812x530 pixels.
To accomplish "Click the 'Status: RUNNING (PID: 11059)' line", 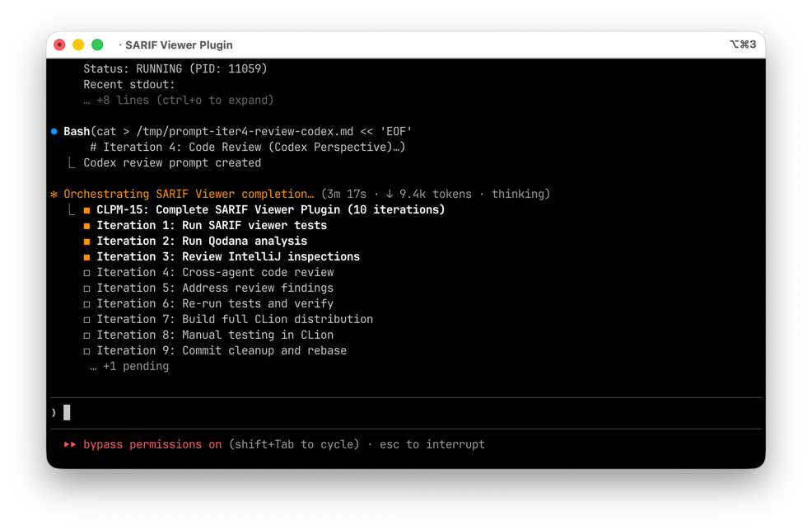I will click(x=175, y=69).
